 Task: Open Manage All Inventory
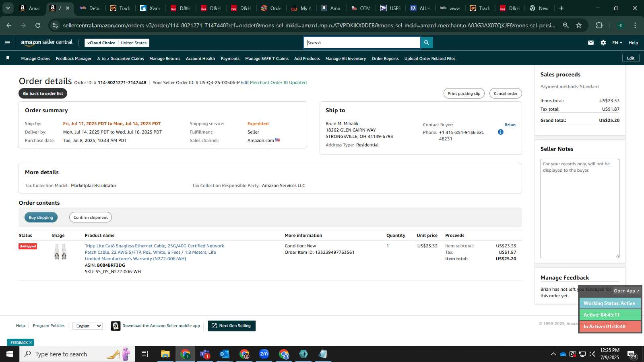(x=346, y=59)
